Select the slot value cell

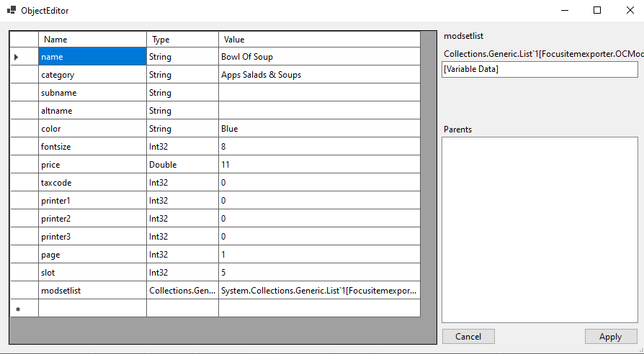click(318, 273)
